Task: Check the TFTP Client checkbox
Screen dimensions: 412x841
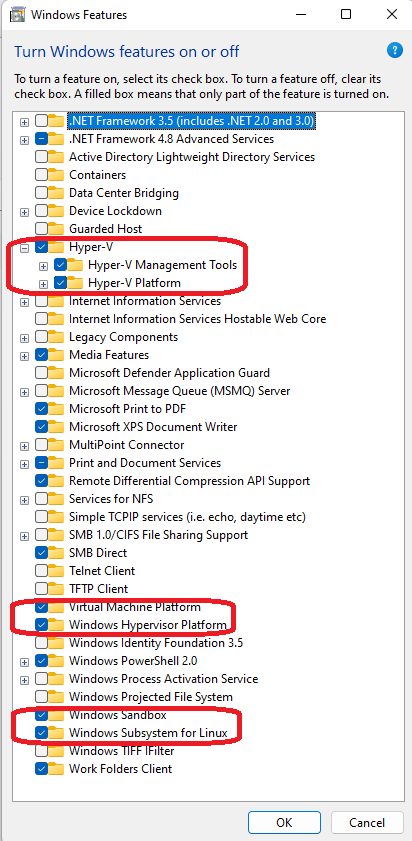Action: pos(41,588)
